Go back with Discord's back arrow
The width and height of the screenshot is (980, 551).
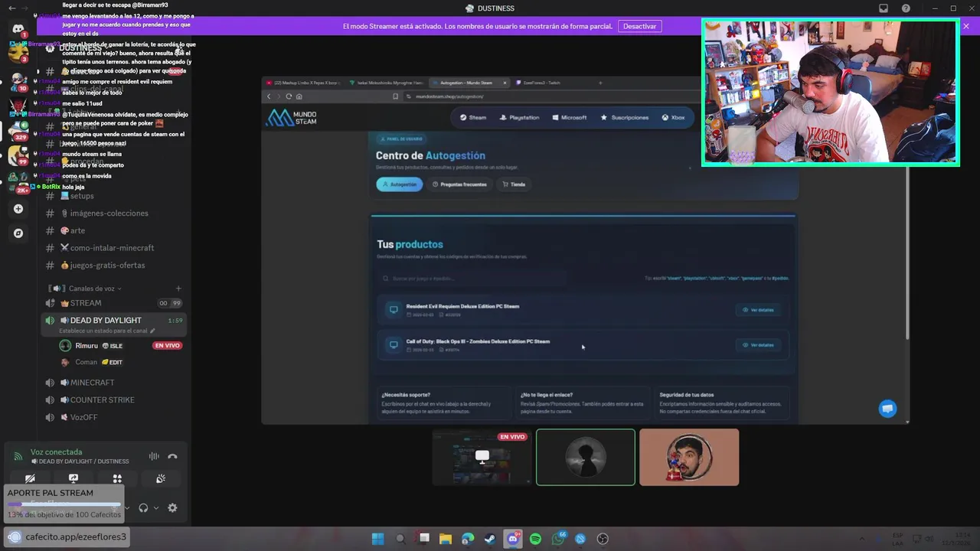coord(12,8)
